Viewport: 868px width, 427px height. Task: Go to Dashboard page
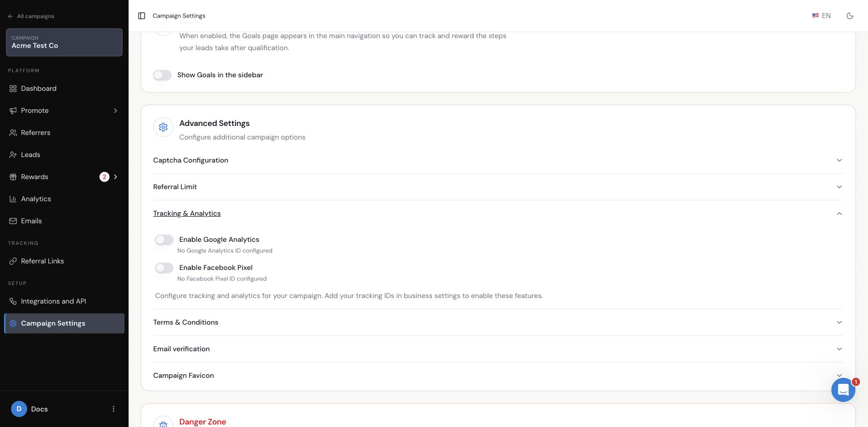[x=64, y=89]
